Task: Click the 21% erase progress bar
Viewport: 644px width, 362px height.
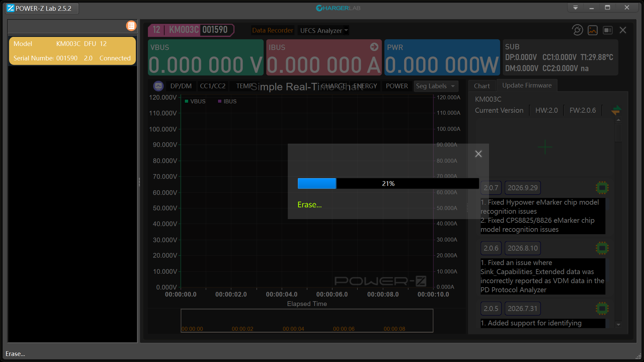Action: [388, 184]
